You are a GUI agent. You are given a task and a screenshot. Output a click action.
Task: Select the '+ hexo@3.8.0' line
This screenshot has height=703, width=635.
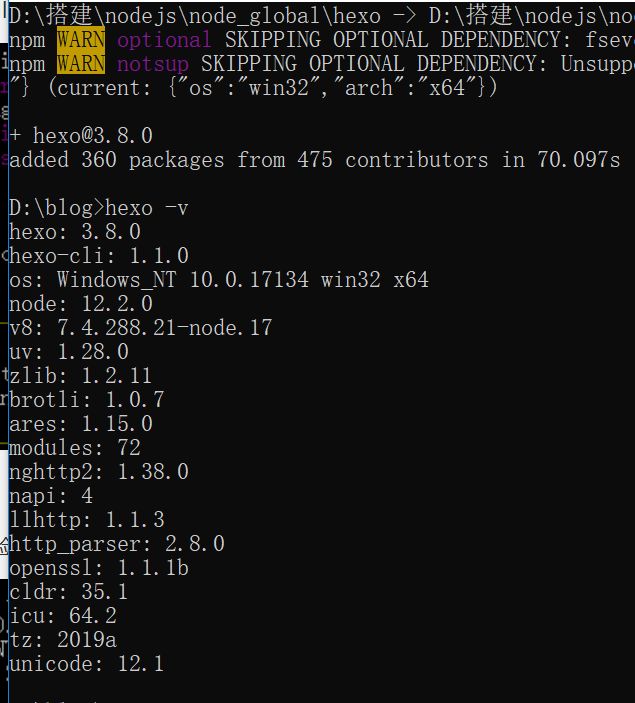[x=81, y=136]
